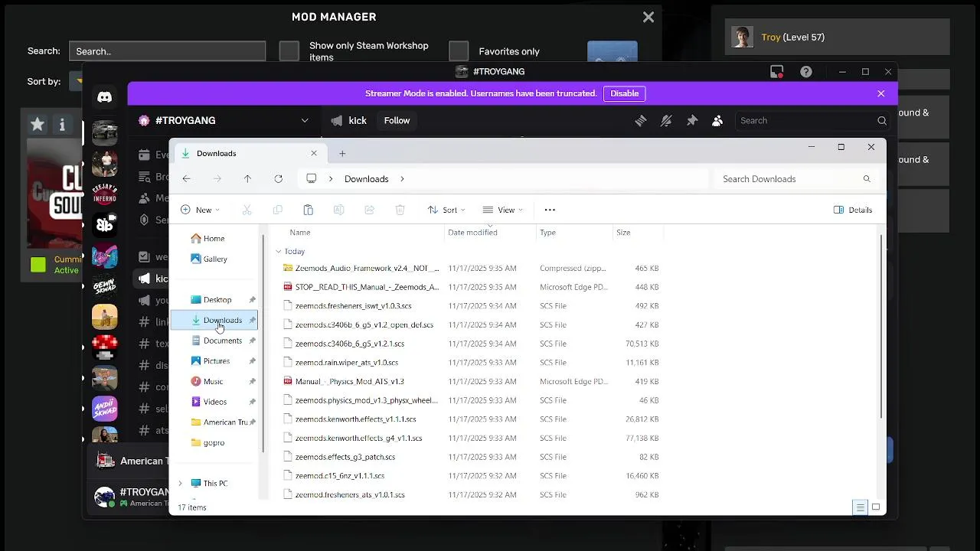The image size is (980, 551).
Task: Click the Copy icon in Explorer toolbar
Action: [x=277, y=210]
